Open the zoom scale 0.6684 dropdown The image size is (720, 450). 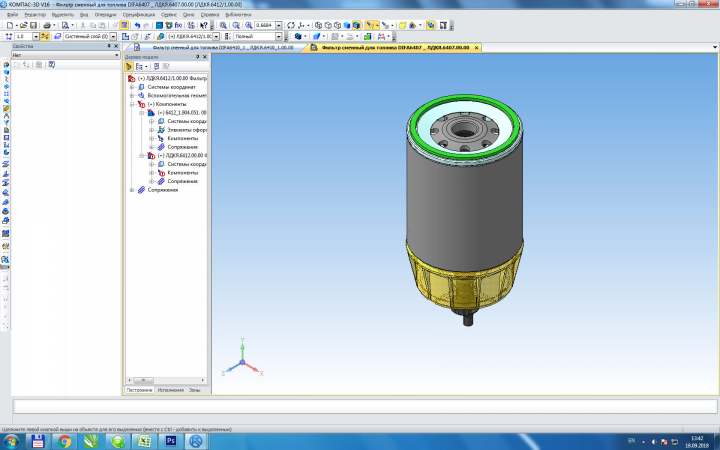(278, 25)
